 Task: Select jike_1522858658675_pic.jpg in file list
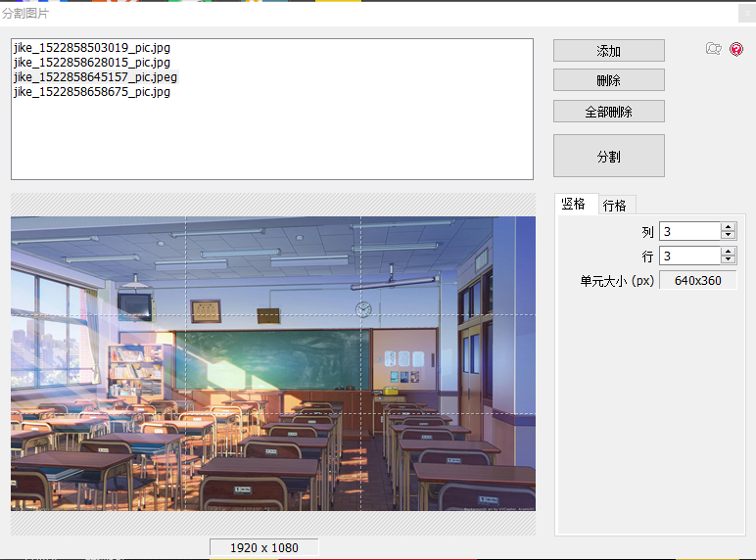click(92, 92)
